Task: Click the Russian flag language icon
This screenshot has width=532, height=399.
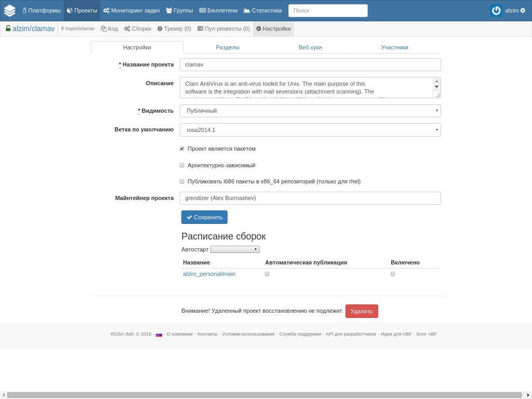Action: (159, 335)
